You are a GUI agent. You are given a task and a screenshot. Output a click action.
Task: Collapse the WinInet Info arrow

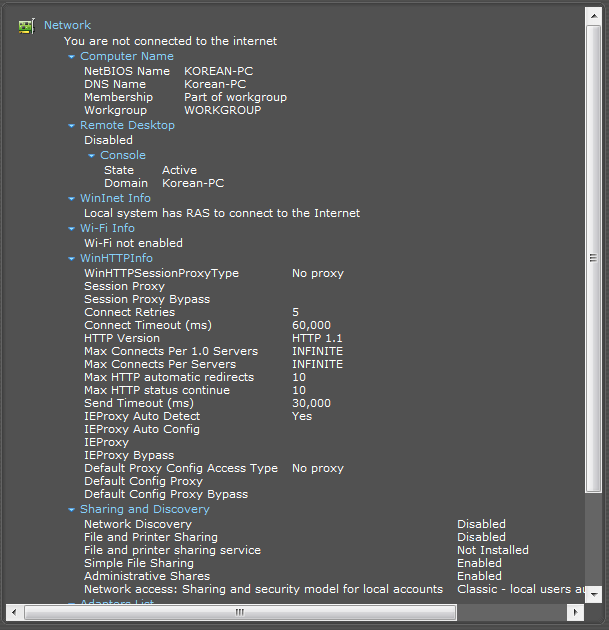click(x=72, y=198)
